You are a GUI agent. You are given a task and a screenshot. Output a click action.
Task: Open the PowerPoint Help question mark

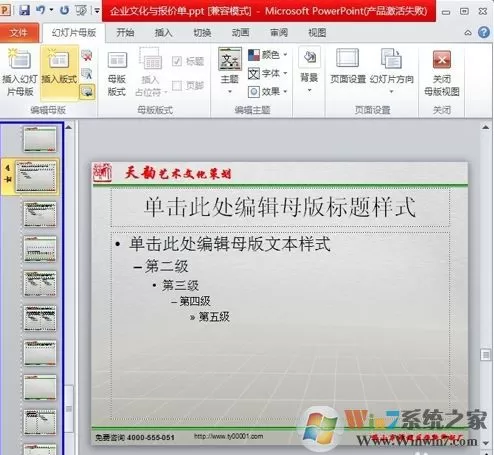[x=484, y=32]
